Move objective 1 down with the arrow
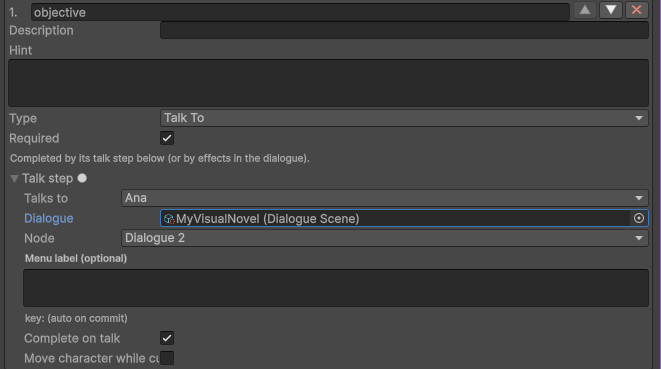Screen dimensions: 661x369 [x=611, y=10]
